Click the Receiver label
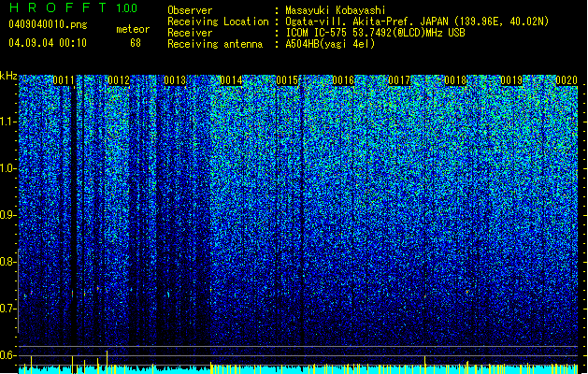Image resolution: width=588 pixels, height=374 pixels. [190, 33]
